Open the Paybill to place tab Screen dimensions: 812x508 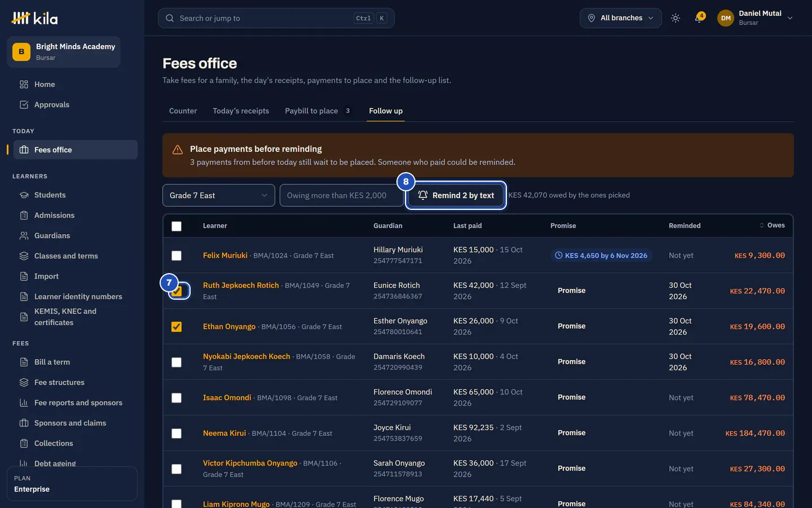point(318,111)
